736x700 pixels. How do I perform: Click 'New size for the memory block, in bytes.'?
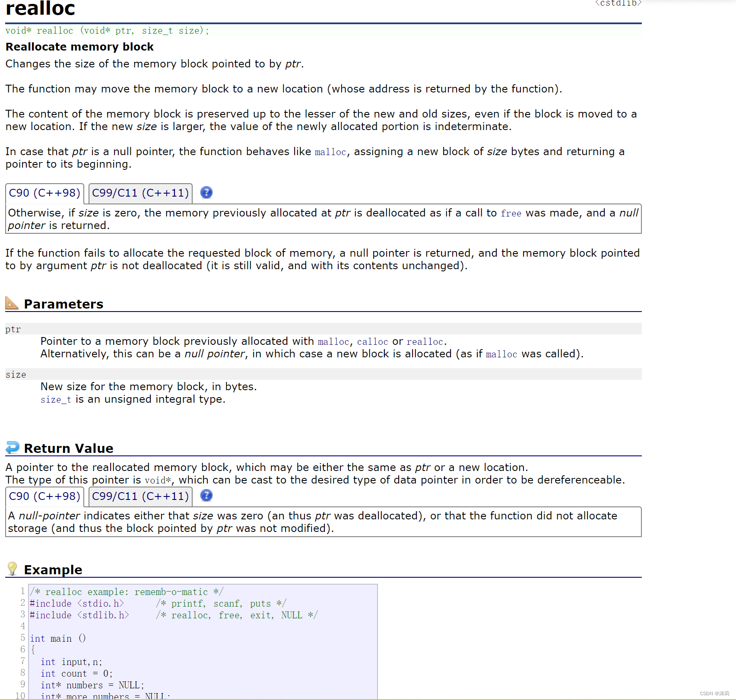coord(149,387)
